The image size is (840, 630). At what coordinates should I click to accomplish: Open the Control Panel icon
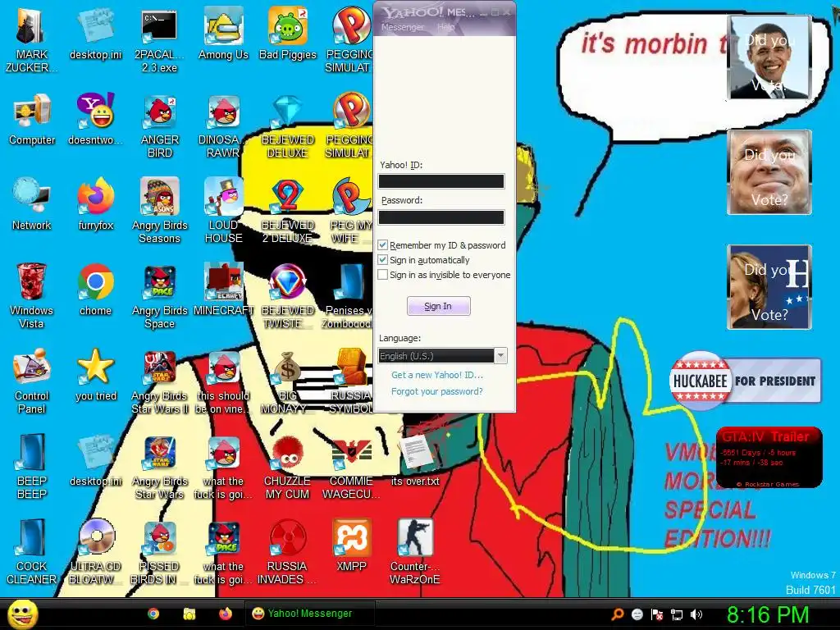click(x=31, y=381)
